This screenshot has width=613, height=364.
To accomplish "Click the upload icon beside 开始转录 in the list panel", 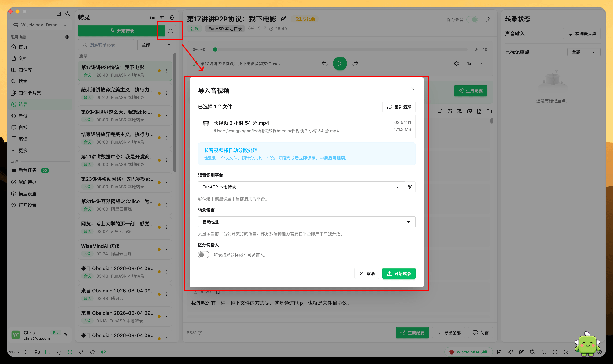I will tap(171, 31).
